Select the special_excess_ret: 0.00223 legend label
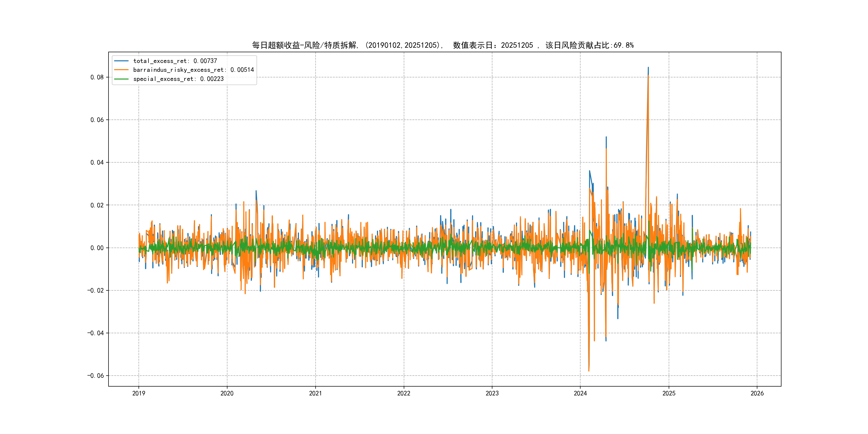This screenshot has height=434, width=868. (x=178, y=79)
